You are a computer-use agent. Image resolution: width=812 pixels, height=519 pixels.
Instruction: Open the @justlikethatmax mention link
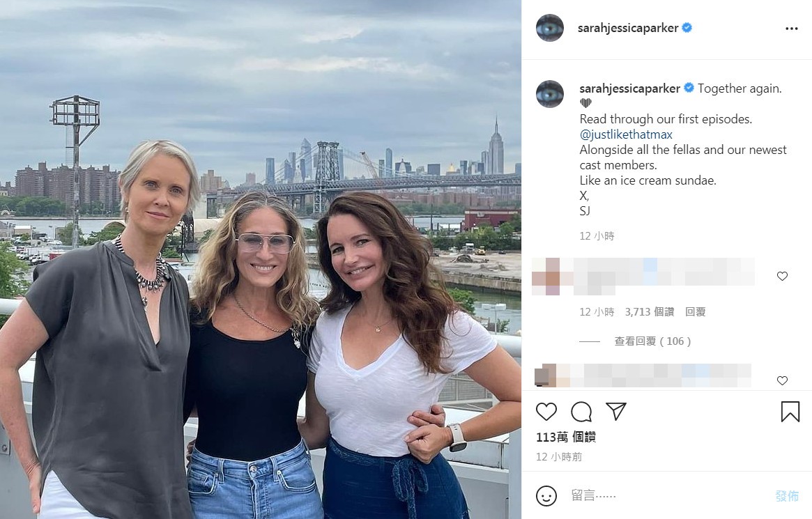coord(626,134)
